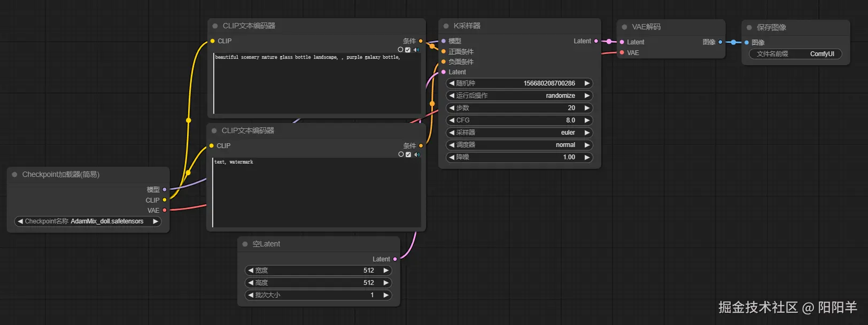Decrease CFG with its left arrow
Screen dimensions: 868x325
pos(452,120)
